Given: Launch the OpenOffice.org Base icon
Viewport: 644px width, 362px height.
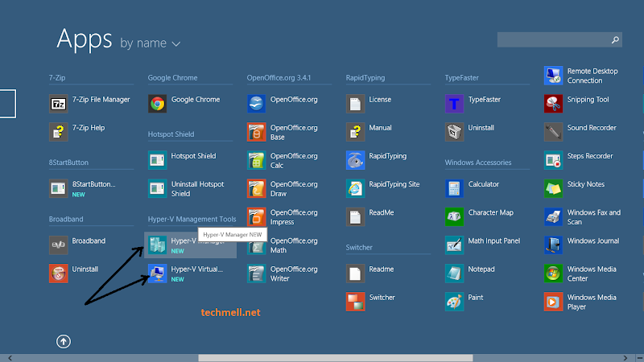Looking at the screenshot, I should point(256,132).
